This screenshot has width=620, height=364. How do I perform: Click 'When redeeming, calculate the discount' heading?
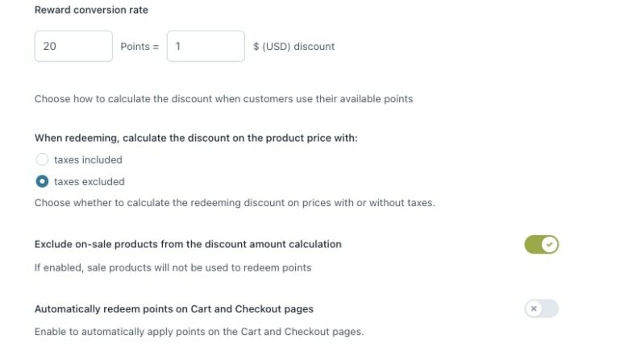point(196,138)
